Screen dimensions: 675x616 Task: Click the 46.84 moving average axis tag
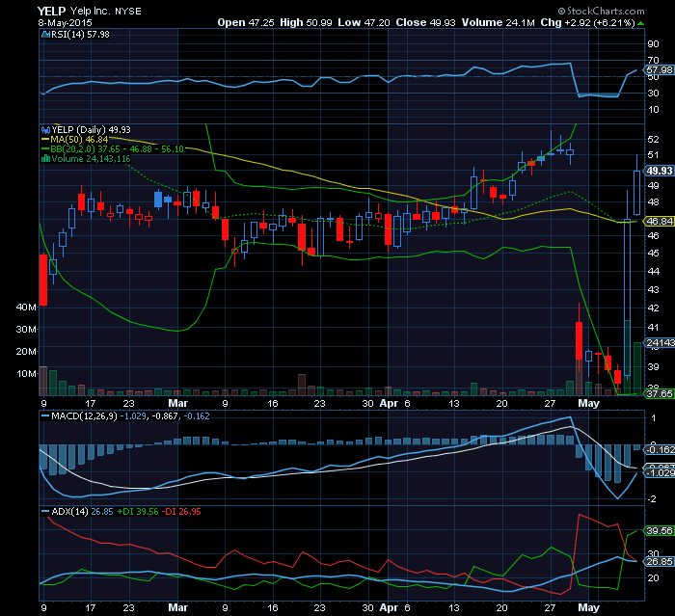(x=659, y=222)
